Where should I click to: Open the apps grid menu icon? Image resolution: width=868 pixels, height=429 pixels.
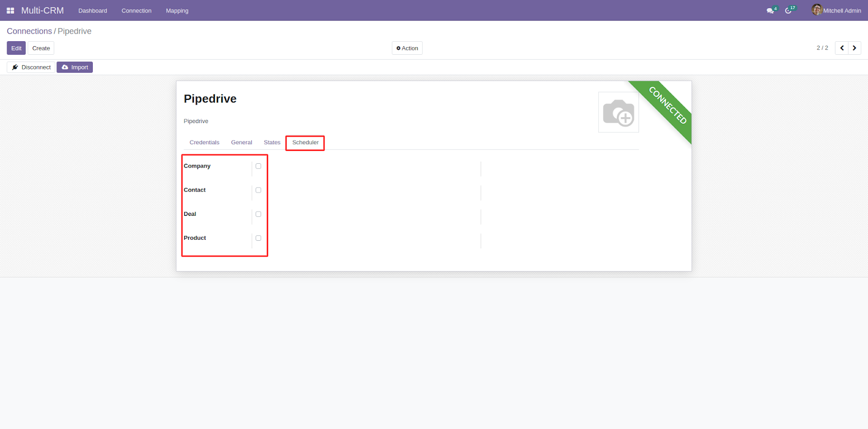click(x=10, y=11)
